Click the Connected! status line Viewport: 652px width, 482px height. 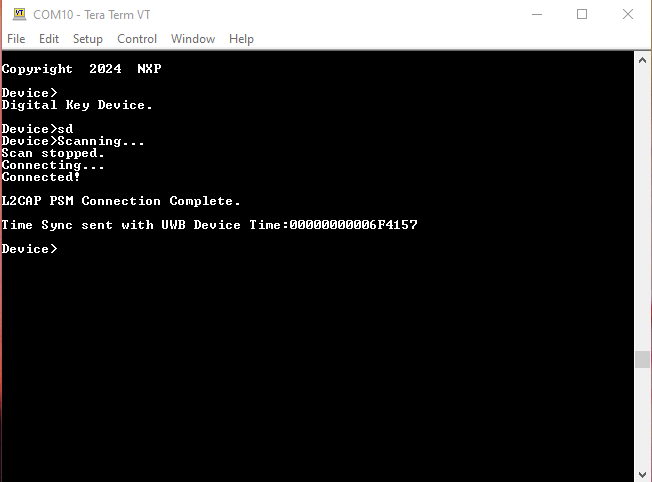41,177
